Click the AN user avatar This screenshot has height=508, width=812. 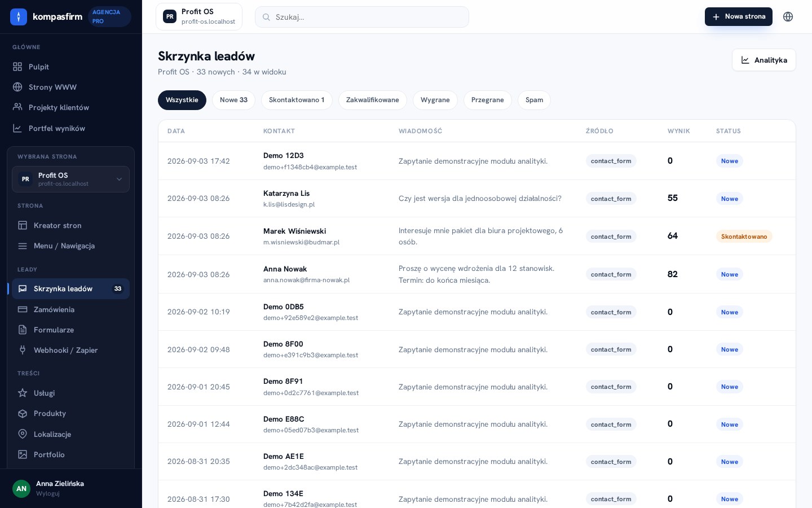click(x=21, y=488)
